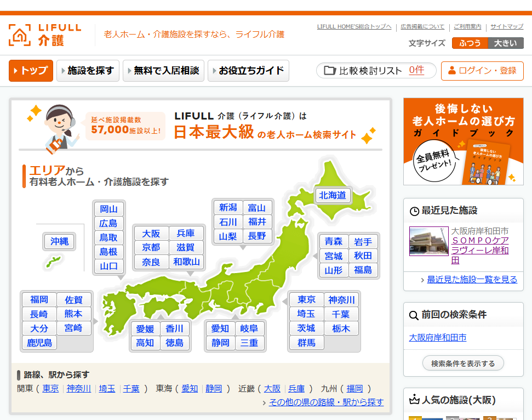Viewport: 532px width, 420px height.
Task: Click the SOMPOケア facility photo thumbnail
Action: point(429,241)
